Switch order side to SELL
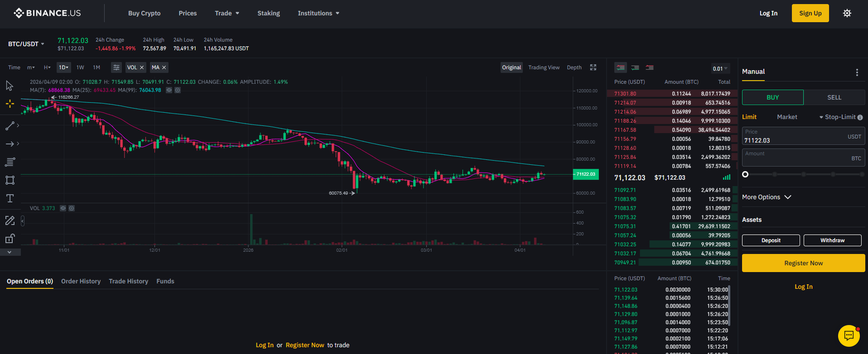This screenshot has width=868, height=354. click(x=834, y=98)
